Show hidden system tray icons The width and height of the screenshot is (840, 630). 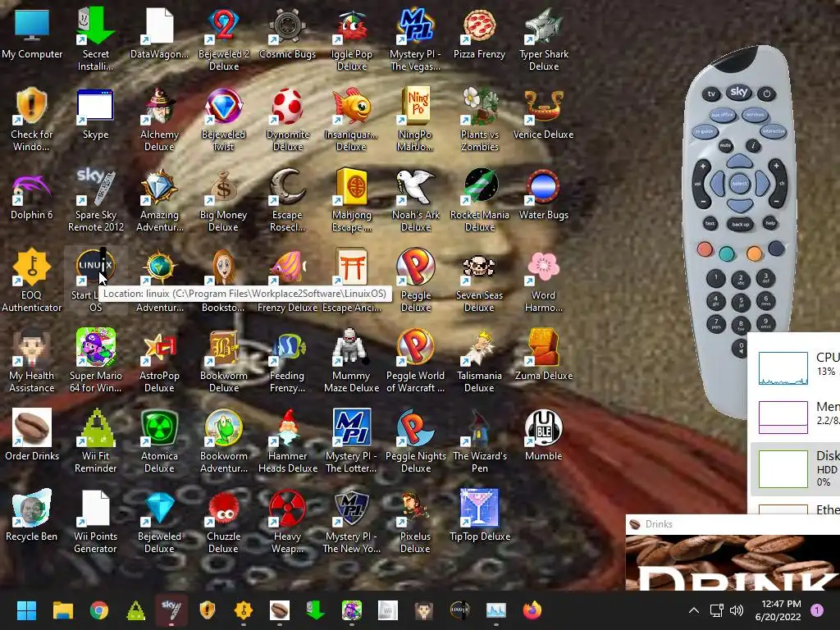694,610
